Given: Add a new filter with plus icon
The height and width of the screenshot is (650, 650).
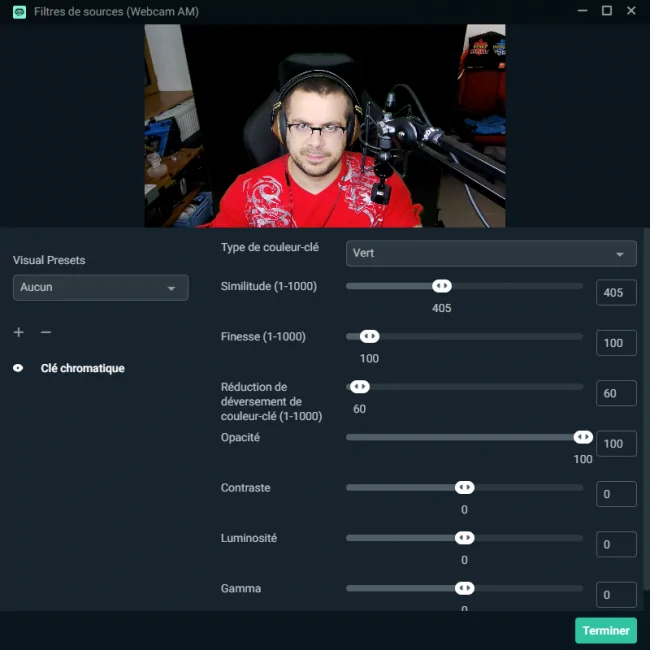Looking at the screenshot, I should pyautogui.click(x=19, y=332).
